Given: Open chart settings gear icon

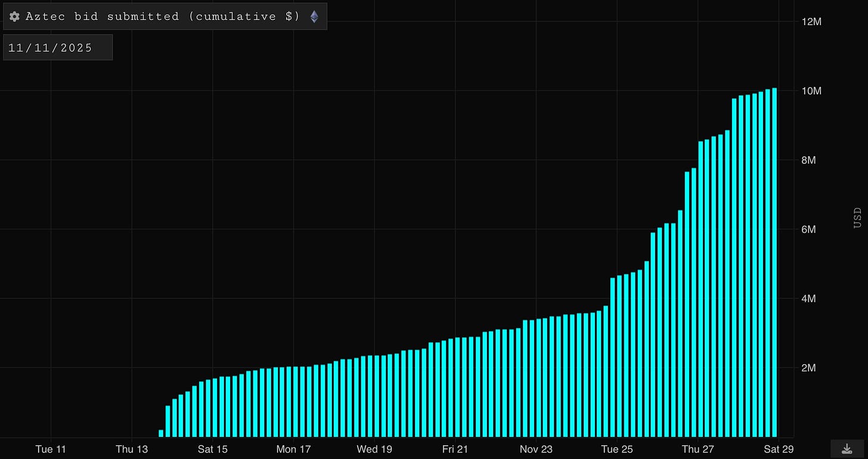Looking at the screenshot, I should (x=15, y=17).
